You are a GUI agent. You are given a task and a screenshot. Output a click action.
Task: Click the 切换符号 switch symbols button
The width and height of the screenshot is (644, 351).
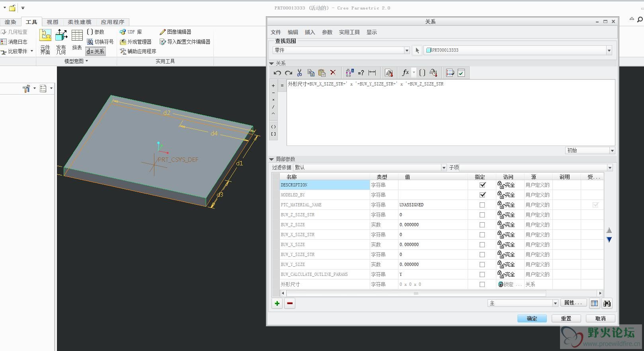pyautogui.click(x=100, y=42)
